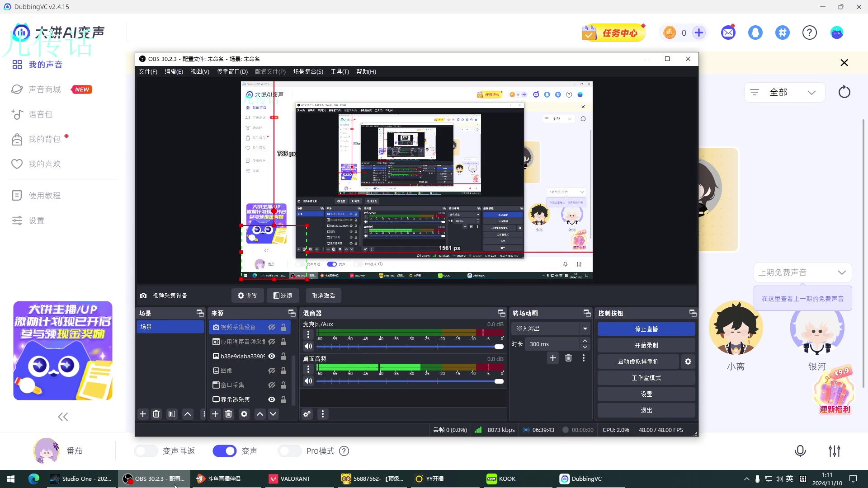
Task: Click the 停止直播 button
Action: point(646,329)
